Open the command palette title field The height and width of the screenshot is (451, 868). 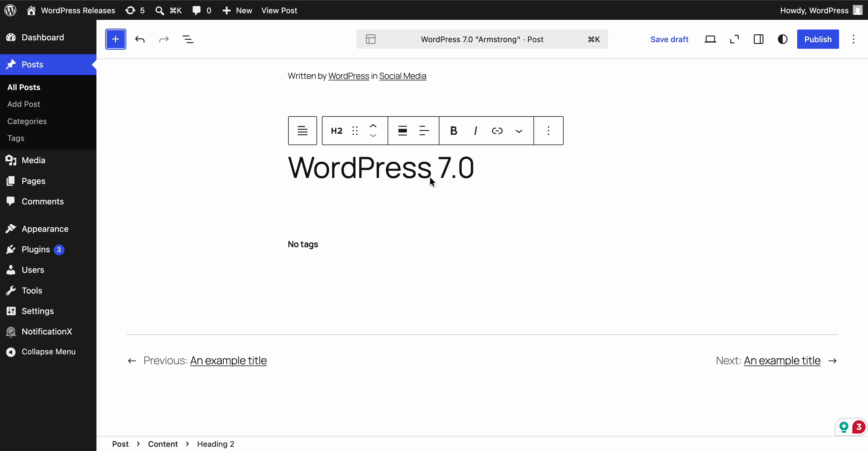click(x=482, y=39)
